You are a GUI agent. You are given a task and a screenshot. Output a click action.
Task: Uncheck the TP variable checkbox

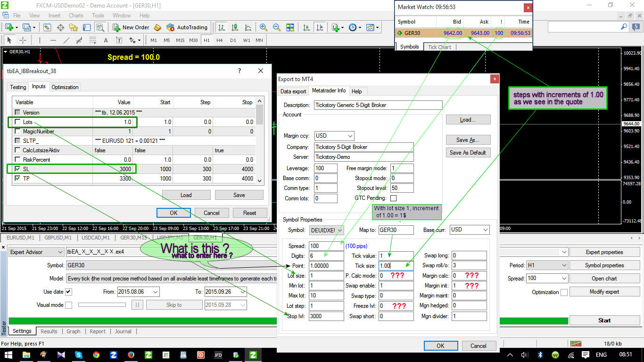pos(17,179)
